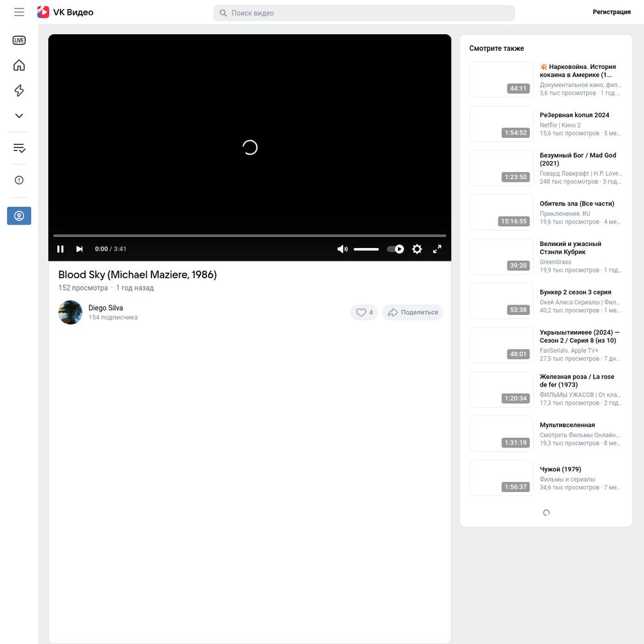Click FanSerials. Apple TV+ channel name
This screenshot has height=644, width=644.
click(569, 351)
